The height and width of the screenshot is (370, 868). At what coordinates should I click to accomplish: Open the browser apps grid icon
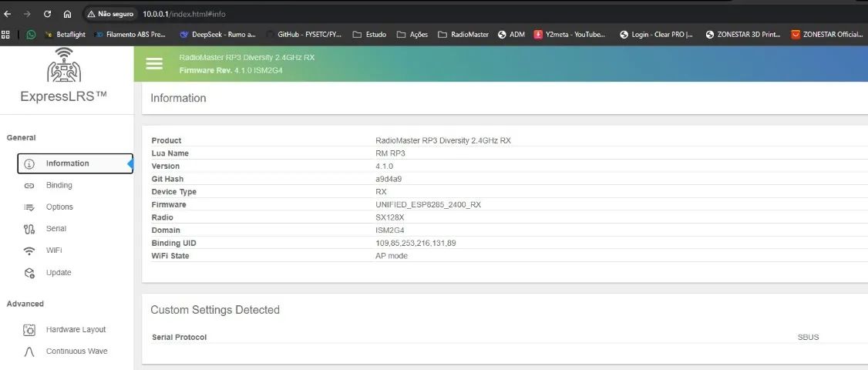5,35
